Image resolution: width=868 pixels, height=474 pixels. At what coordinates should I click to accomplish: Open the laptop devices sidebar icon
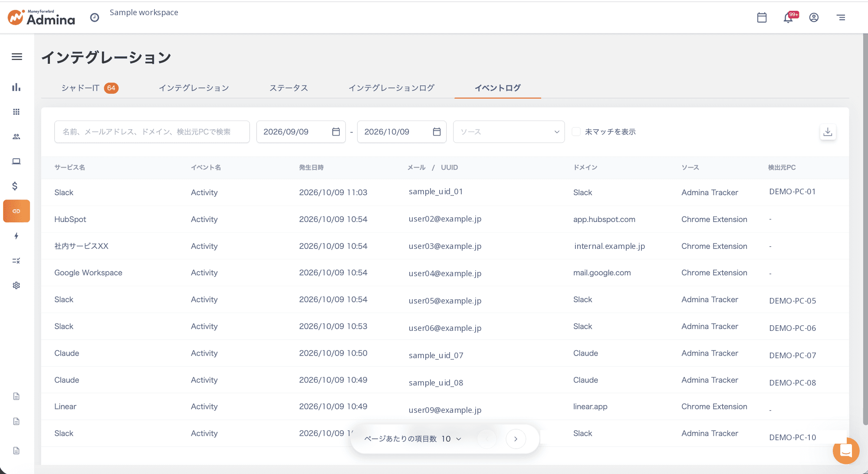click(x=16, y=161)
